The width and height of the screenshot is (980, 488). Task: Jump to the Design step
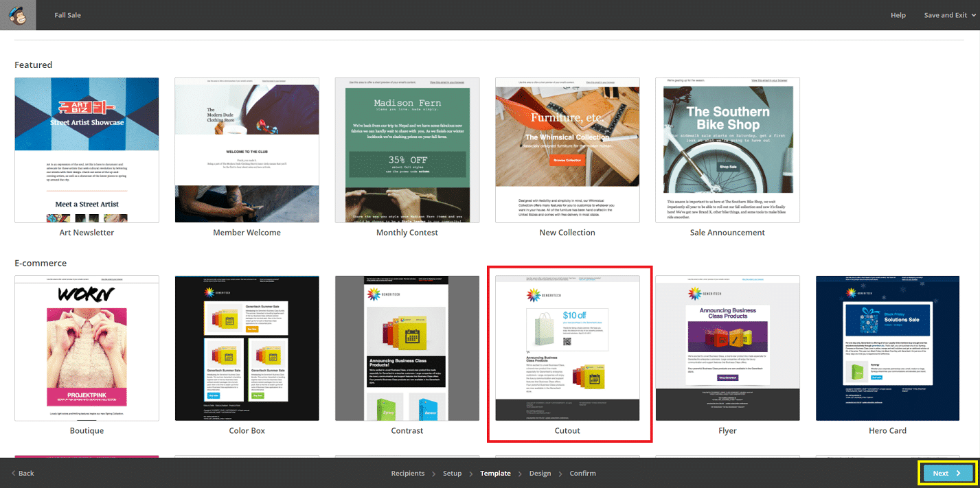point(540,474)
